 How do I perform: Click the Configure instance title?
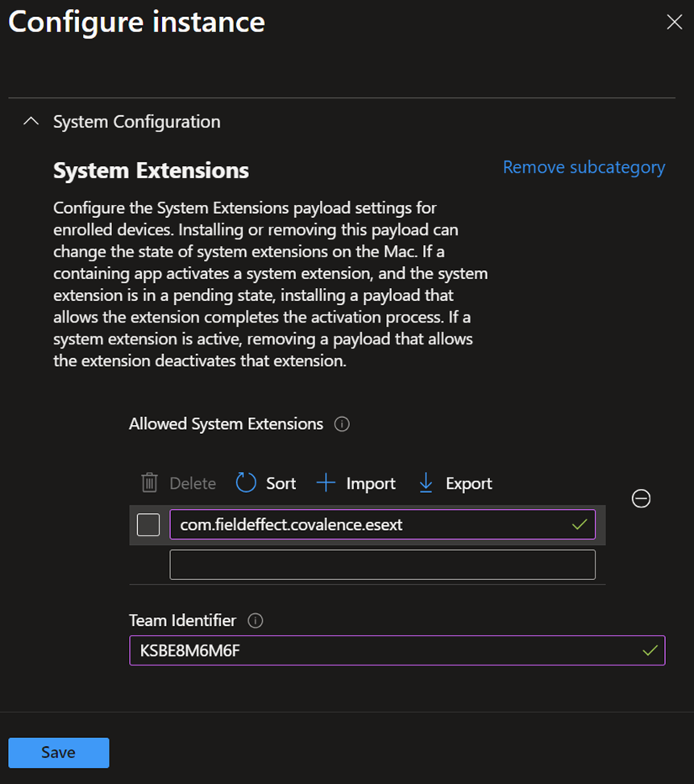pyautogui.click(x=136, y=23)
